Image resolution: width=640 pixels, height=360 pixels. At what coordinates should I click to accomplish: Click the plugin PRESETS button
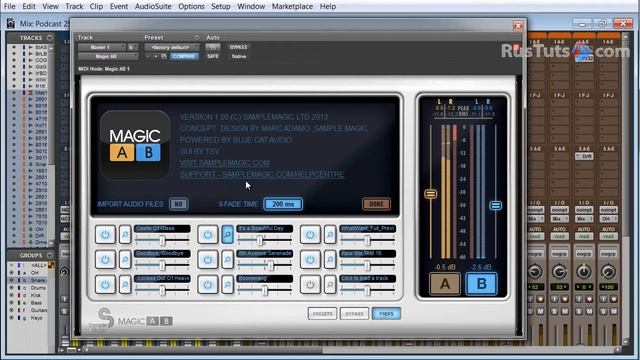(322, 314)
